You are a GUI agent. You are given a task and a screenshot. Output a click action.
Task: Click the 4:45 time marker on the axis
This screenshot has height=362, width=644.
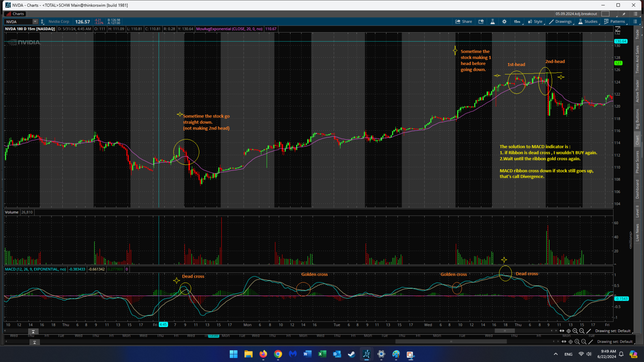[163, 324]
